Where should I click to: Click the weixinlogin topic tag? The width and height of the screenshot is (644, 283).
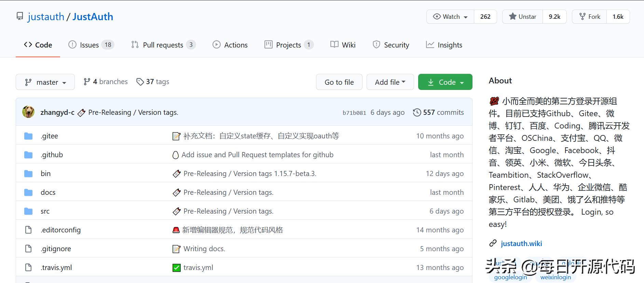pyautogui.click(x=556, y=277)
